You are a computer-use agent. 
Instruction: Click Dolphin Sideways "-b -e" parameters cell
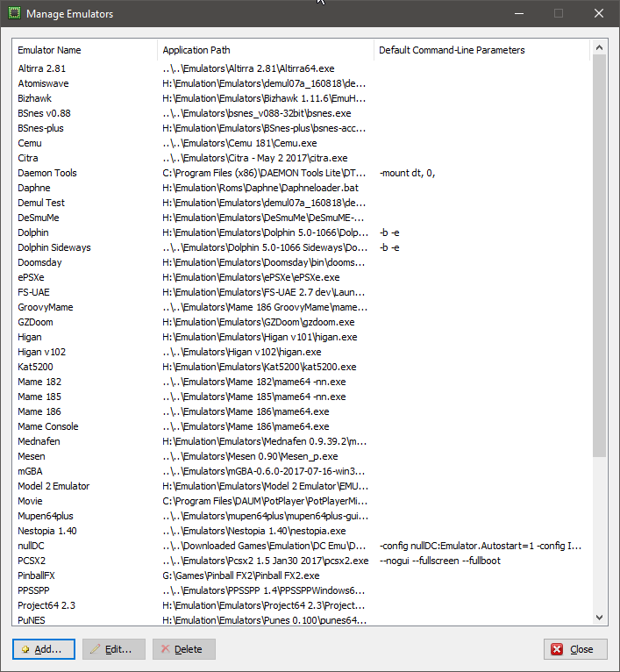pos(389,247)
